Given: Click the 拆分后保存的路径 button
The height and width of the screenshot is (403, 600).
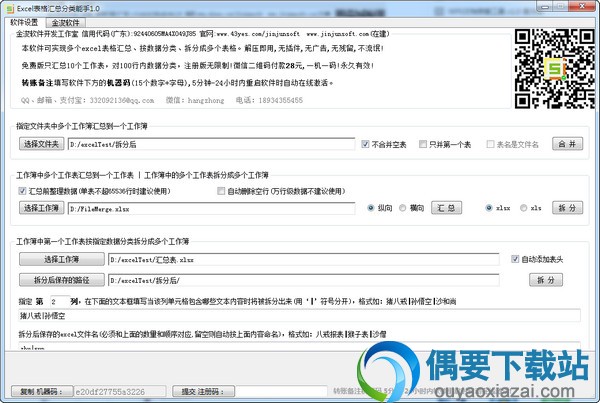Looking at the screenshot, I should (62, 280).
